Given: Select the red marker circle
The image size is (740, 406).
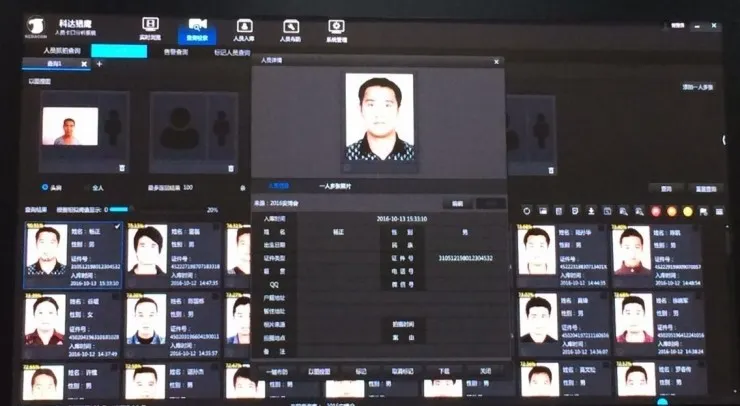Looking at the screenshot, I should pyautogui.click(x=656, y=211).
